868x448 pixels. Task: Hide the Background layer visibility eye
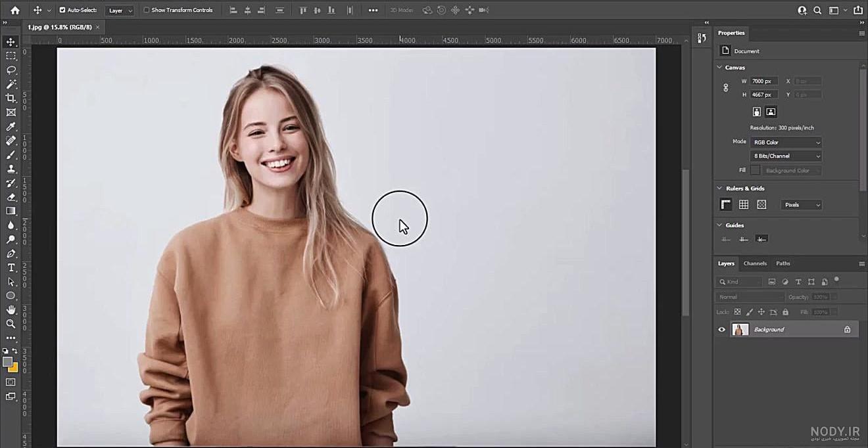pyautogui.click(x=721, y=330)
